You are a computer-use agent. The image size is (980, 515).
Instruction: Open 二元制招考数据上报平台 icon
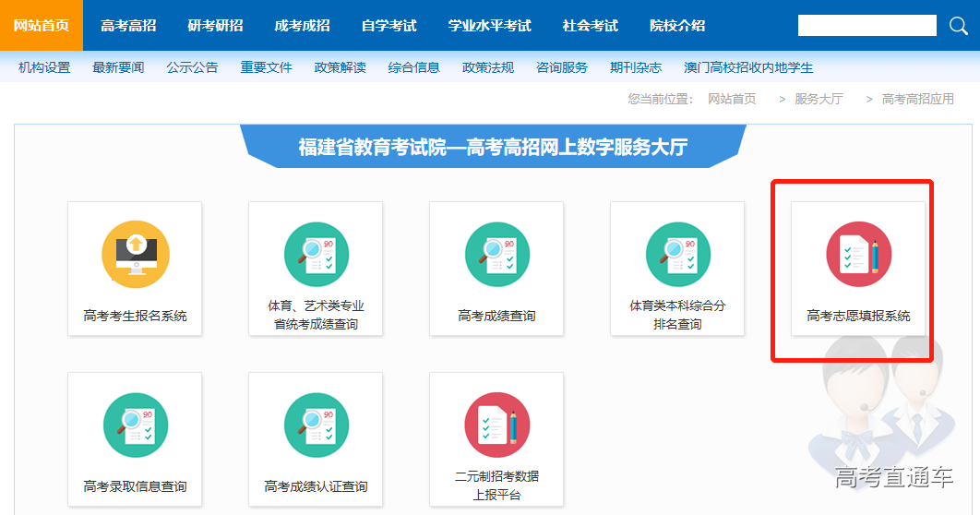pos(497,425)
